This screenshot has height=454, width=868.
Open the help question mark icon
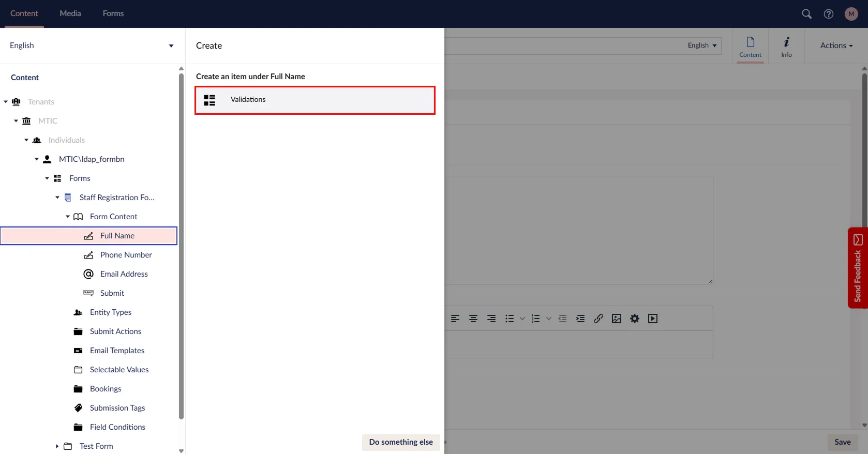coord(829,14)
